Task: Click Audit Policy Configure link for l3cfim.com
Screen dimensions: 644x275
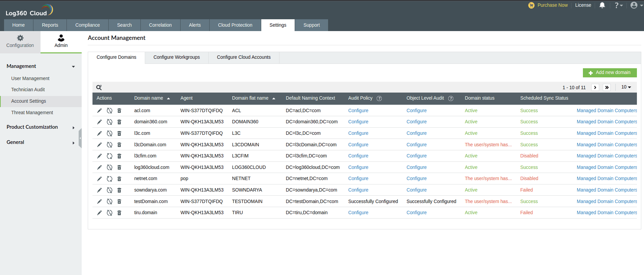Action: [x=358, y=156]
